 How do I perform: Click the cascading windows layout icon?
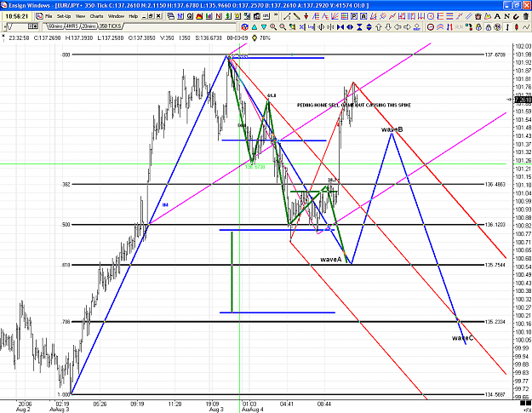click(171, 16)
